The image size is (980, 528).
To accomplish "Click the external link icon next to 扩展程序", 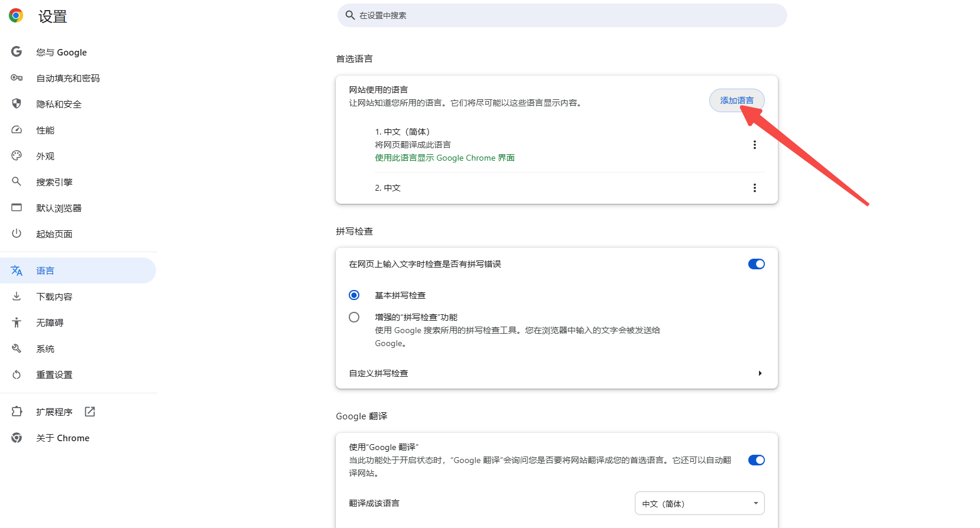I will 90,412.
